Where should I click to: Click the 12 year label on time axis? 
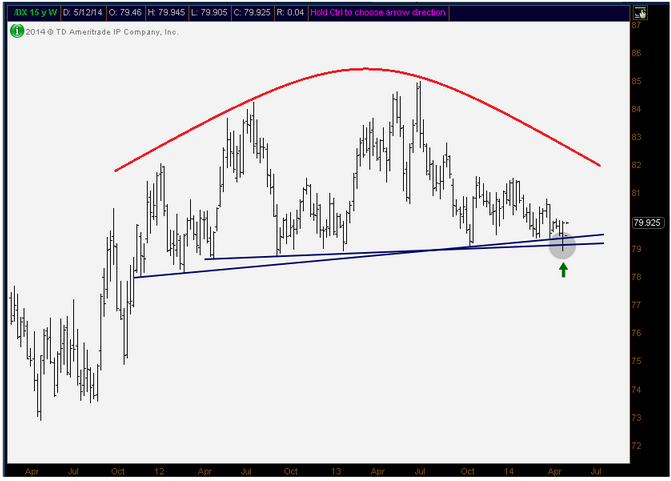click(159, 471)
